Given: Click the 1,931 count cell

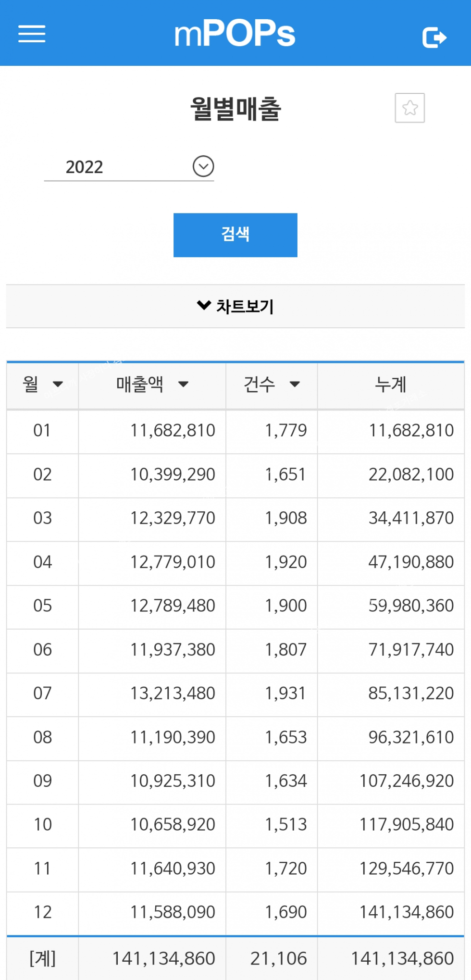Looking at the screenshot, I should (285, 693).
